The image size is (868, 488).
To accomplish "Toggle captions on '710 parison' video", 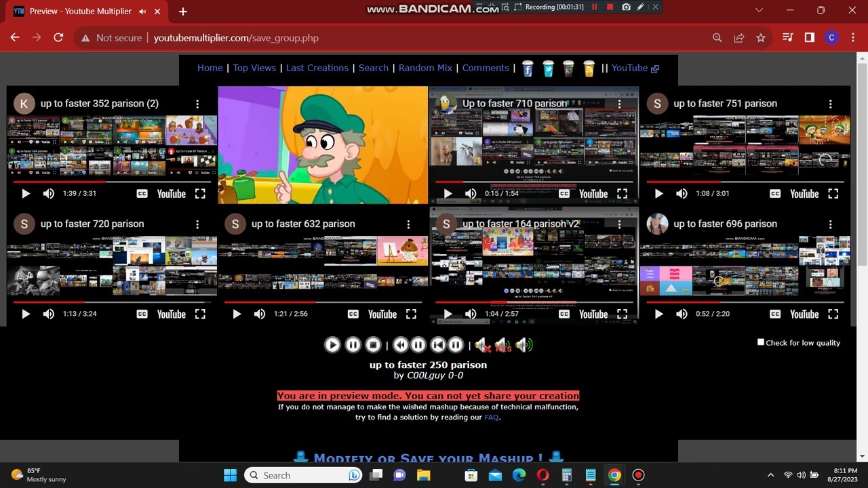I will [x=564, y=194].
